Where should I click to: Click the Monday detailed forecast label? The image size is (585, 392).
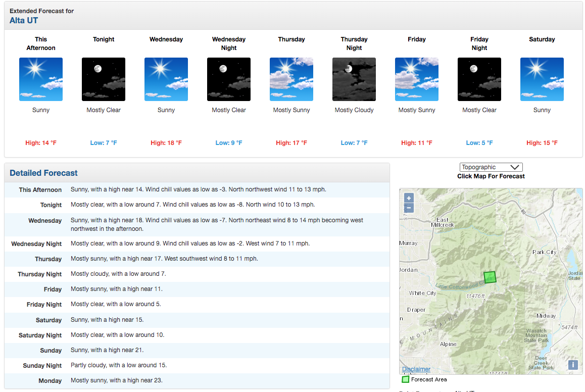click(50, 381)
